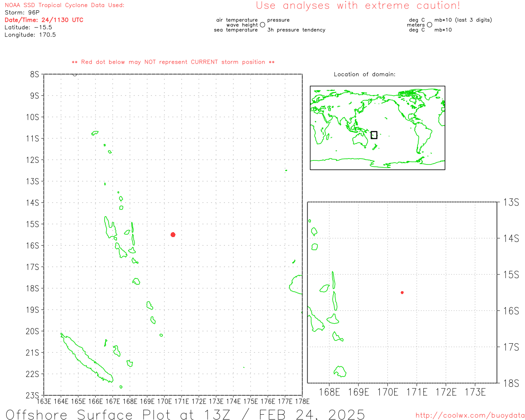The width and height of the screenshot is (525, 420).
Task: Click the 'sea temperature' legend label
Action: (x=236, y=30)
